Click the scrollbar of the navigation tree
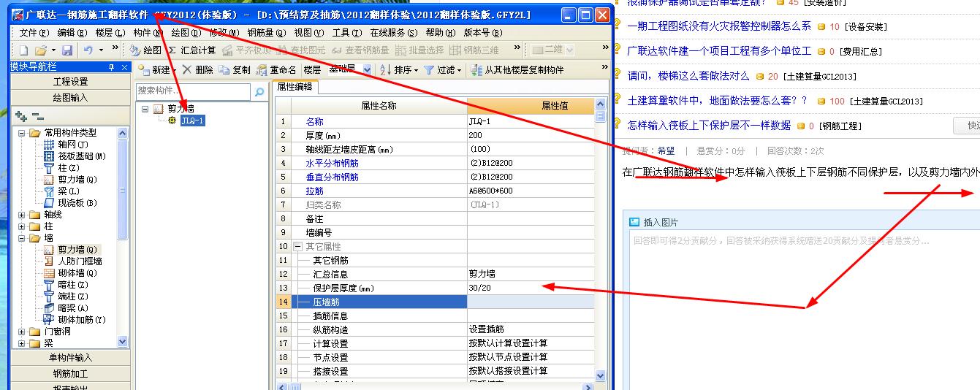 (x=122, y=237)
